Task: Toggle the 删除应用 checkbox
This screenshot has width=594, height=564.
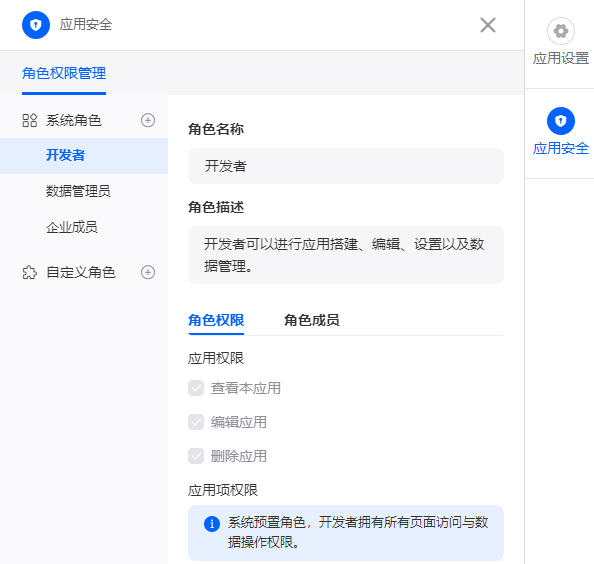Action: 196,456
